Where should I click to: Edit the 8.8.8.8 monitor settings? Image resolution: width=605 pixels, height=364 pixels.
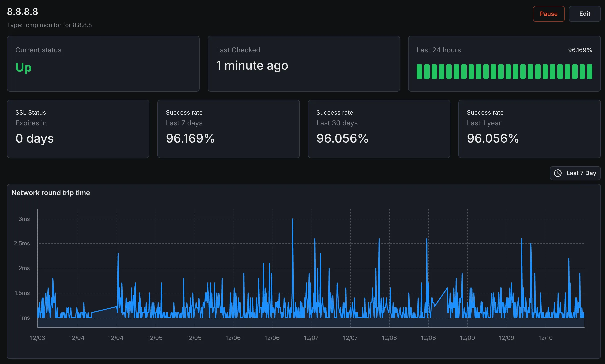point(585,14)
